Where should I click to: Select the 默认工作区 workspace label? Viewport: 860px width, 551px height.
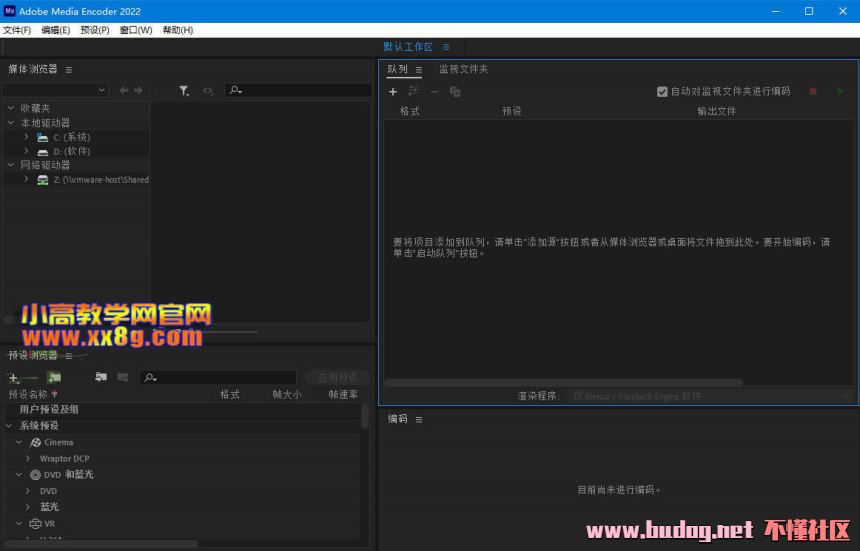point(408,47)
